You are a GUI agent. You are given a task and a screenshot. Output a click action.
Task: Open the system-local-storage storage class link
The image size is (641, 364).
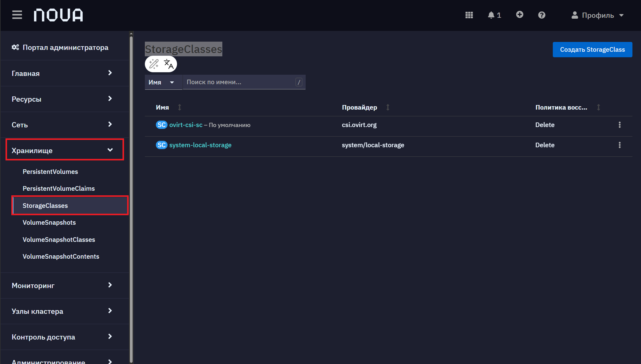pyautogui.click(x=200, y=145)
